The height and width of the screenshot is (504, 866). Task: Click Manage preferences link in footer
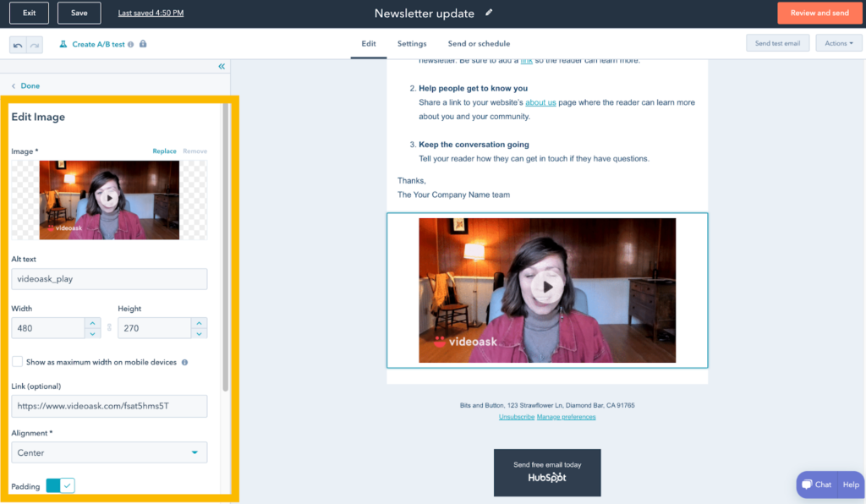(566, 417)
